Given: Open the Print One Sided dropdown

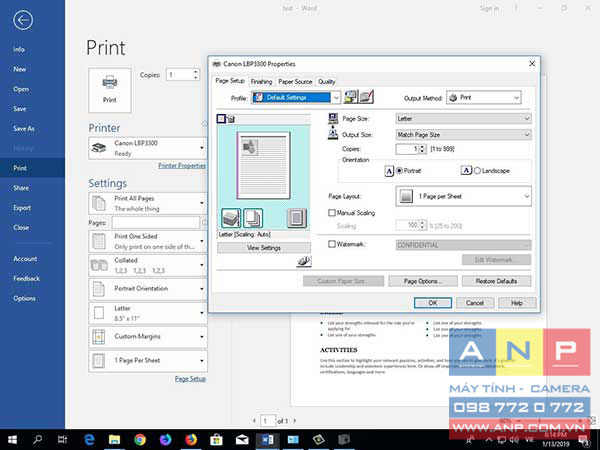Looking at the screenshot, I should click(148, 241).
